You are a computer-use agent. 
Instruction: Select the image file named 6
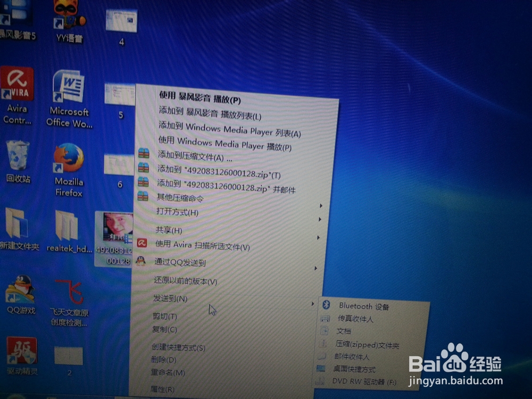click(119, 171)
